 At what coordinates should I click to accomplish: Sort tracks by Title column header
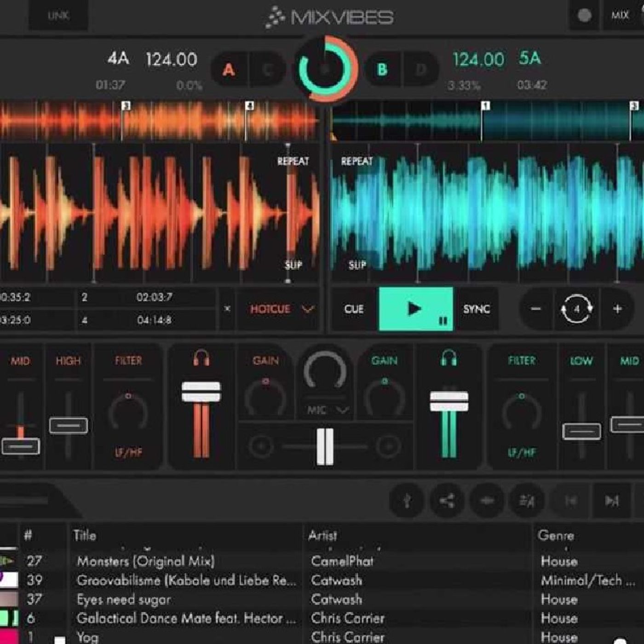85,535
